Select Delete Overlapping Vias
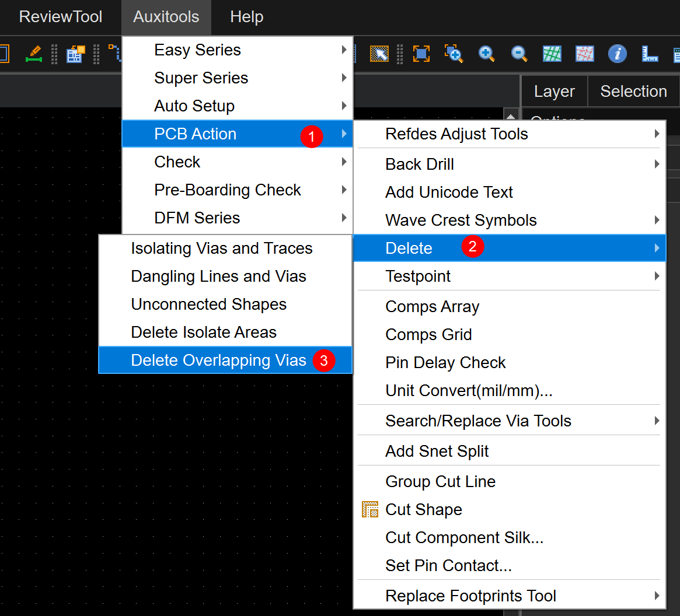Screen dimensions: 680x616 pyautogui.click(x=218, y=360)
